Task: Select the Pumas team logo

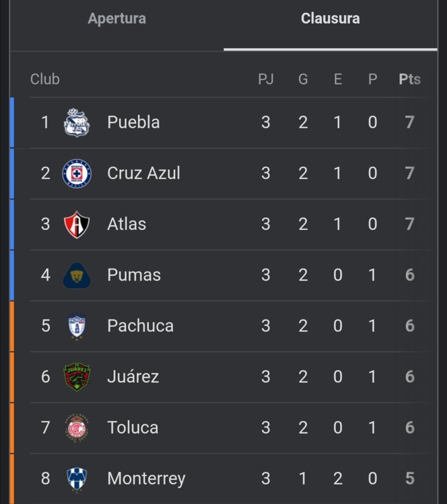Action: 77,275
